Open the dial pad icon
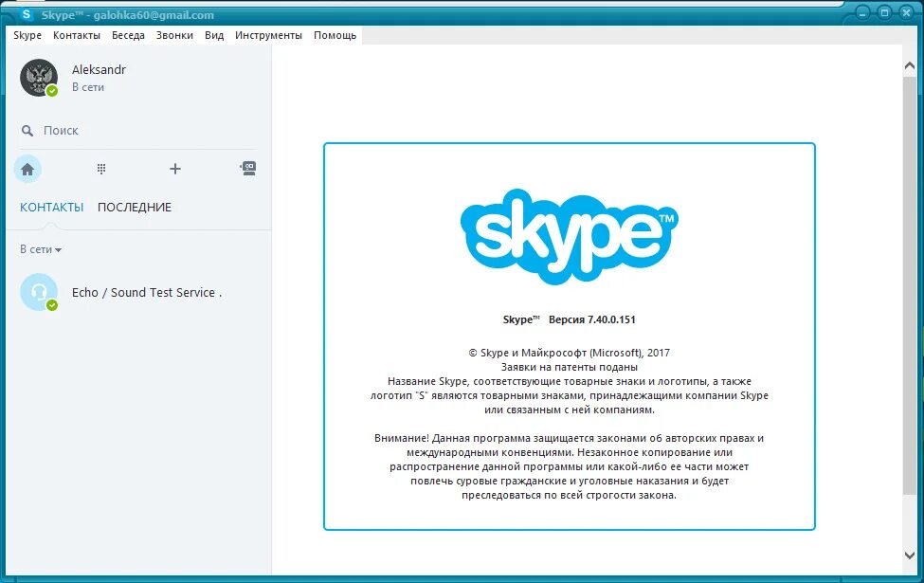Image resolution: width=924 pixels, height=583 pixels. pos(101,169)
